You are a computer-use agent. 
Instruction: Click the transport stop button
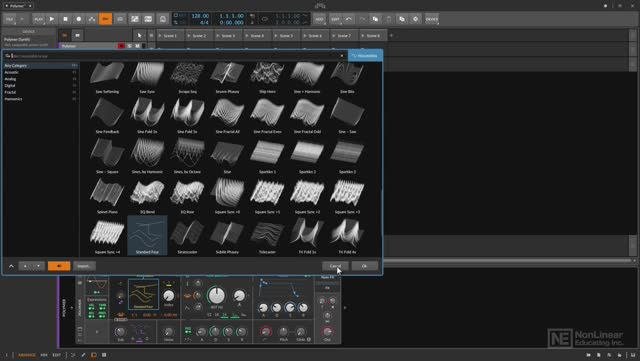tap(65, 19)
